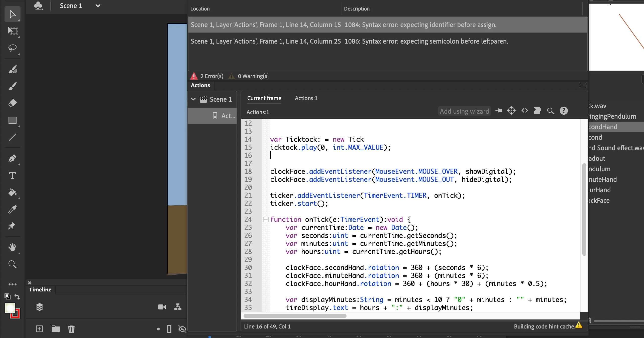Select the Paint Bucket tool

tap(12, 192)
